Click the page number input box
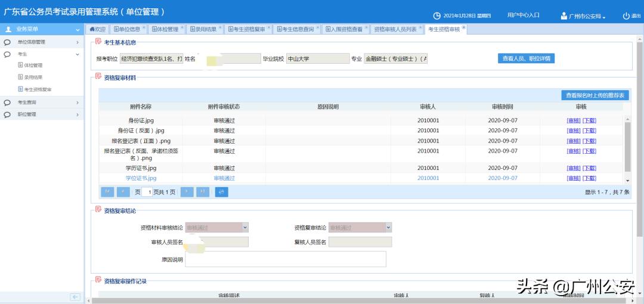This screenshot has width=644, height=304. [147, 192]
